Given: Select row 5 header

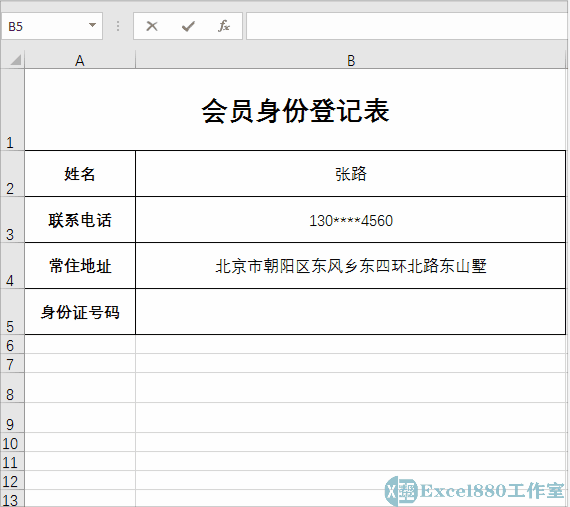Looking at the screenshot, I should click(12, 312).
